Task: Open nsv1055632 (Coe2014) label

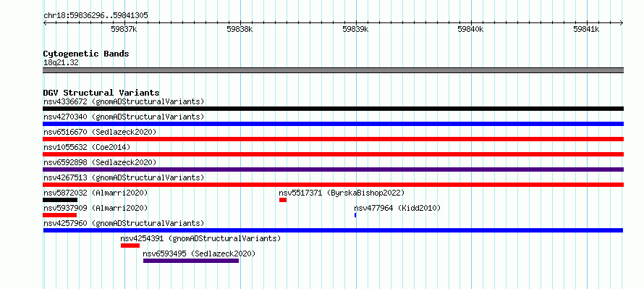Action: (87, 147)
